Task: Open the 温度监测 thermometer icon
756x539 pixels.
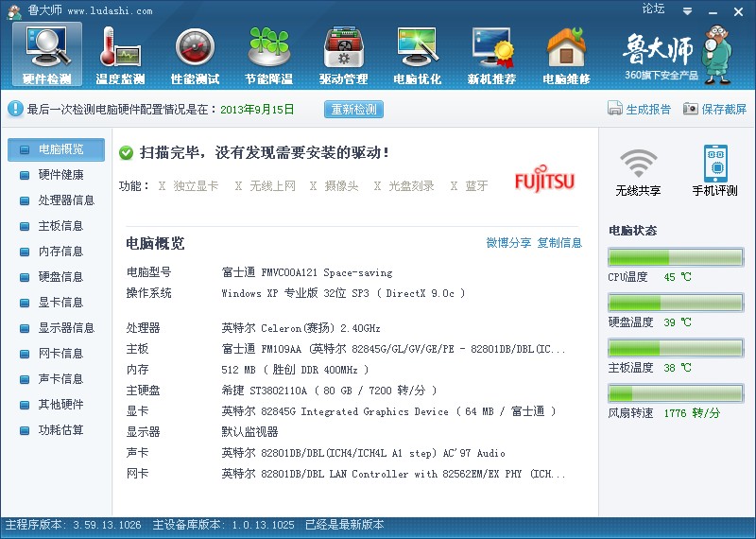Action: 120,54
